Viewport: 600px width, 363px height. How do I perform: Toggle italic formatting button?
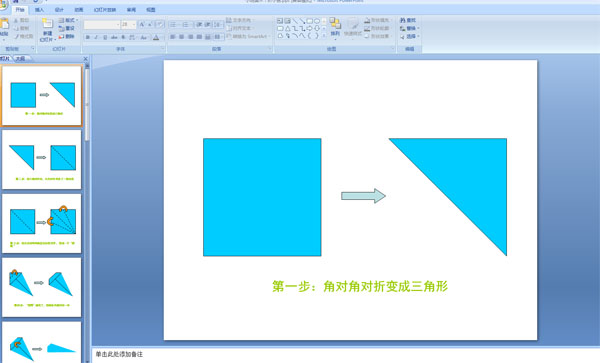[x=96, y=37]
